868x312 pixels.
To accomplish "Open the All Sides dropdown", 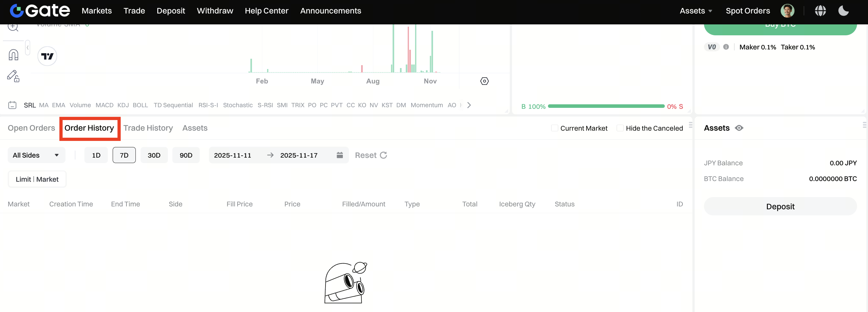I will pos(36,155).
